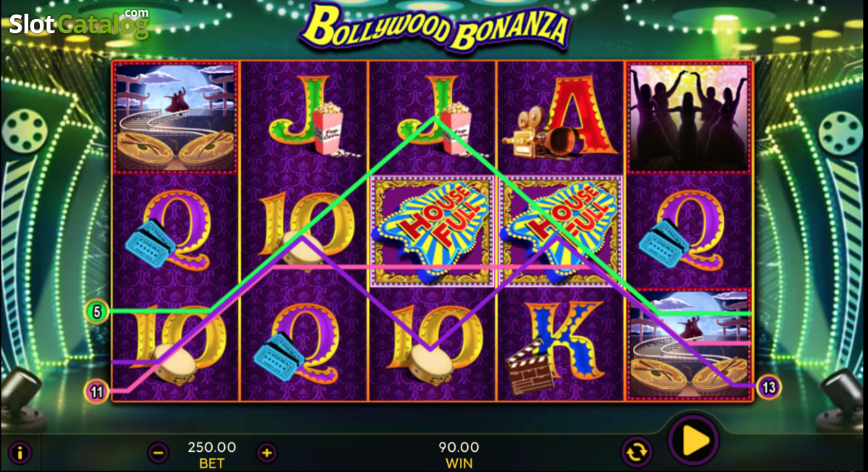Click the 90.00 win amount display
The height and width of the screenshot is (472, 868).
pyautogui.click(x=459, y=447)
